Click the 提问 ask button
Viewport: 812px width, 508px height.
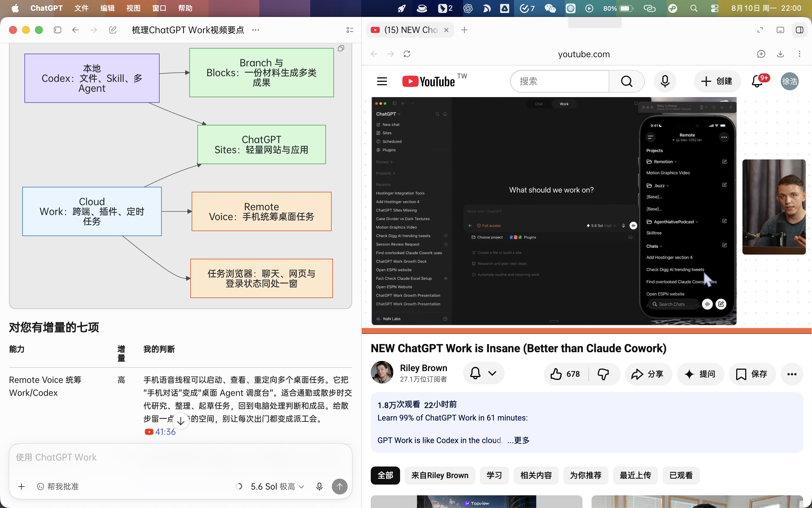point(700,374)
